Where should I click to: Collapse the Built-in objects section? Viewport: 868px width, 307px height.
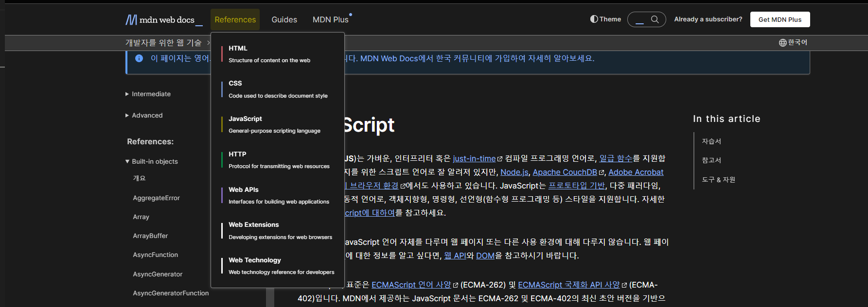pos(152,162)
